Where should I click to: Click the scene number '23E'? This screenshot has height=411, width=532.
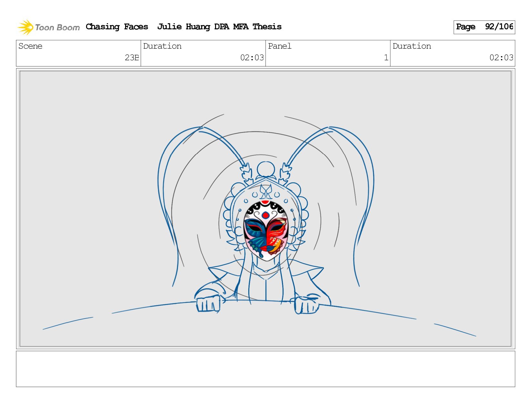click(132, 58)
